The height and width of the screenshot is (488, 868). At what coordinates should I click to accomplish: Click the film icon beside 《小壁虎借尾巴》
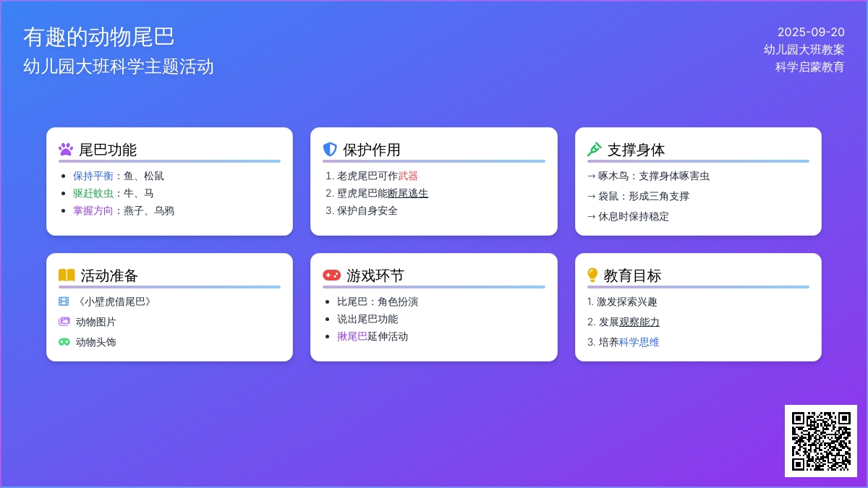pos(64,301)
